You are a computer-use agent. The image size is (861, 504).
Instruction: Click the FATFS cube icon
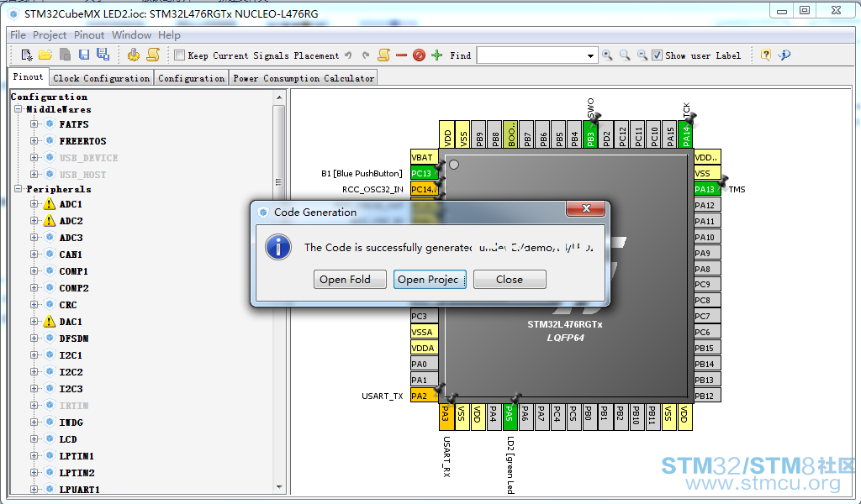tap(50, 124)
